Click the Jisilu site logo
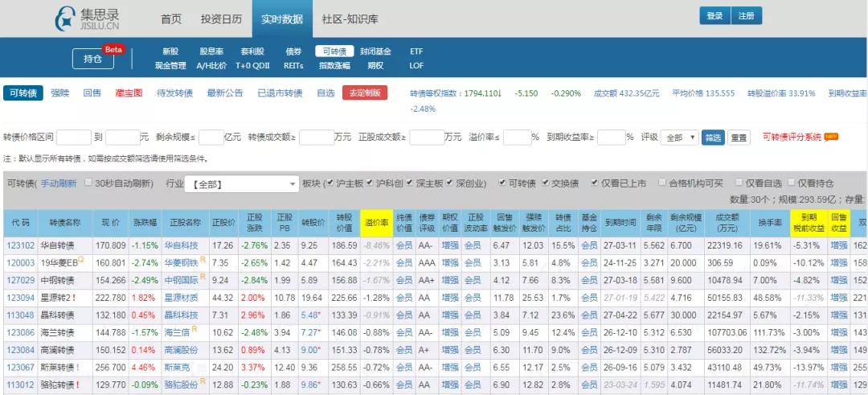The width and height of the screenshot is (868, 395). (x=87, y=19)
